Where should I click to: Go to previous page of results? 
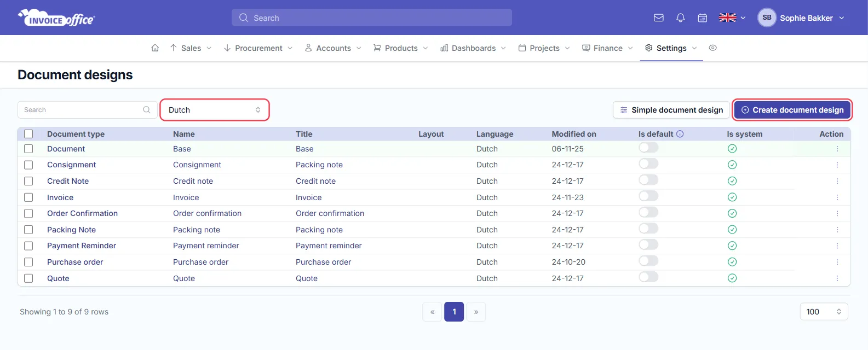pyautogui.click(x=432, y=312)
